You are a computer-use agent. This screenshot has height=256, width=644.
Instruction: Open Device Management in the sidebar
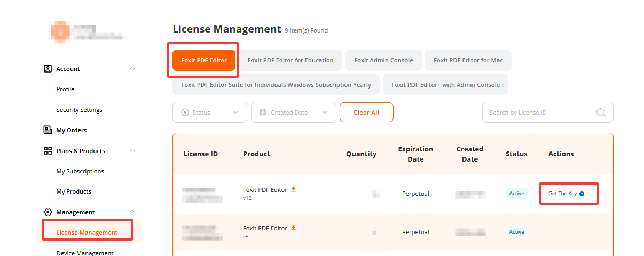click(x=85, y=253)
